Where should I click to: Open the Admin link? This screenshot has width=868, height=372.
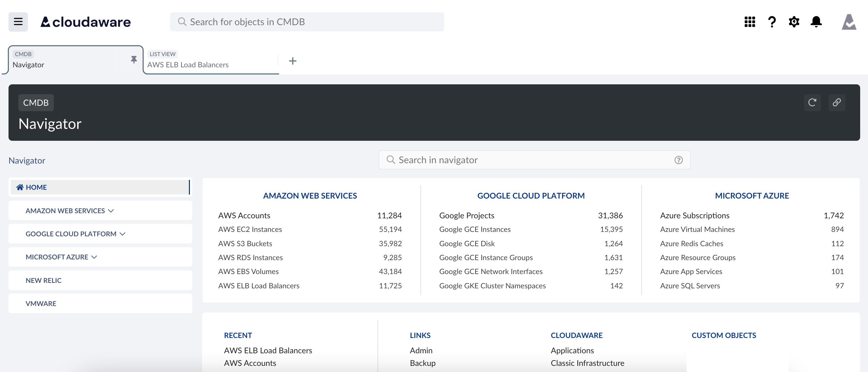pyautogui.click(x=421, y=350)
